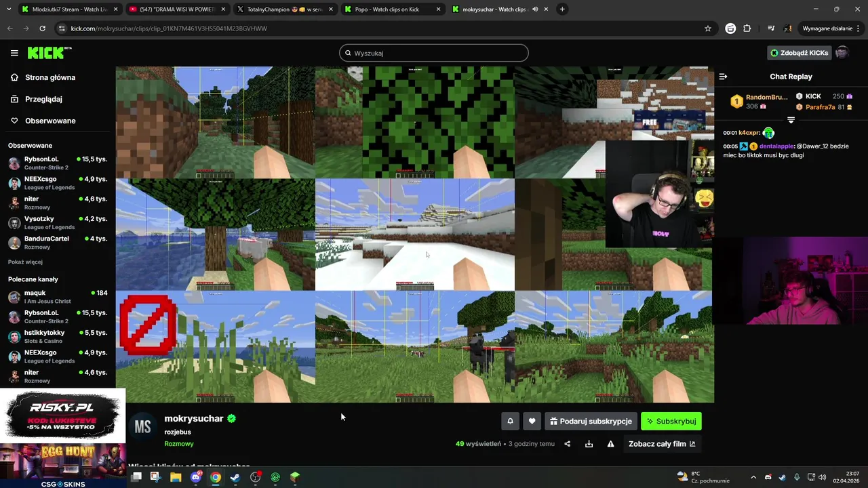The width and height of the screenshot is (868, 488).
Task: Click the MS channel avatar
Action: coord(142,426)
